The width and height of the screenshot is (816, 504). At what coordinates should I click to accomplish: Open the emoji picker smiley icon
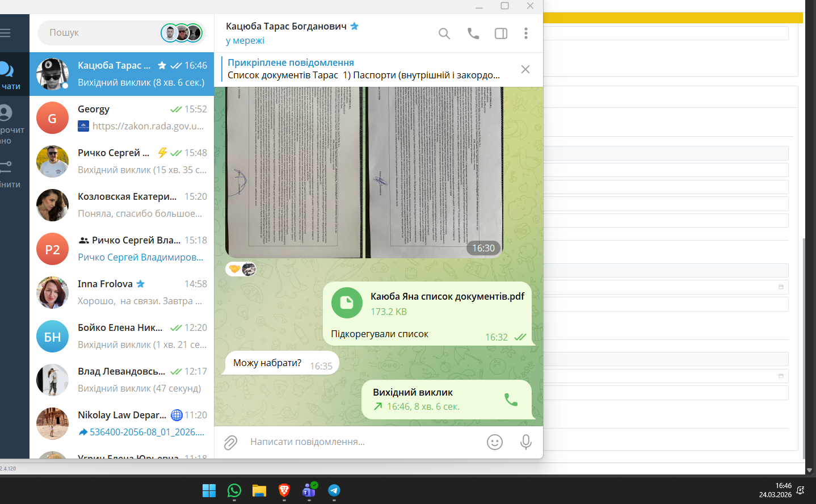(x=495, y=442)
